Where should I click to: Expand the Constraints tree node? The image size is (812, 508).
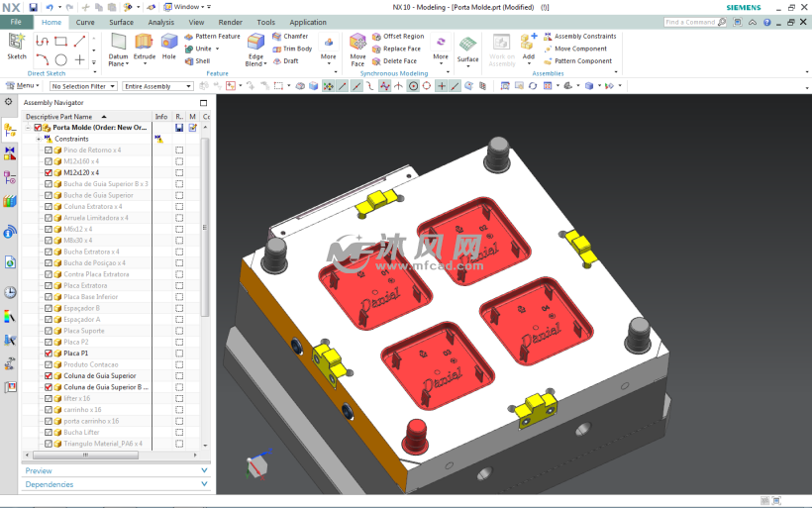39,139
